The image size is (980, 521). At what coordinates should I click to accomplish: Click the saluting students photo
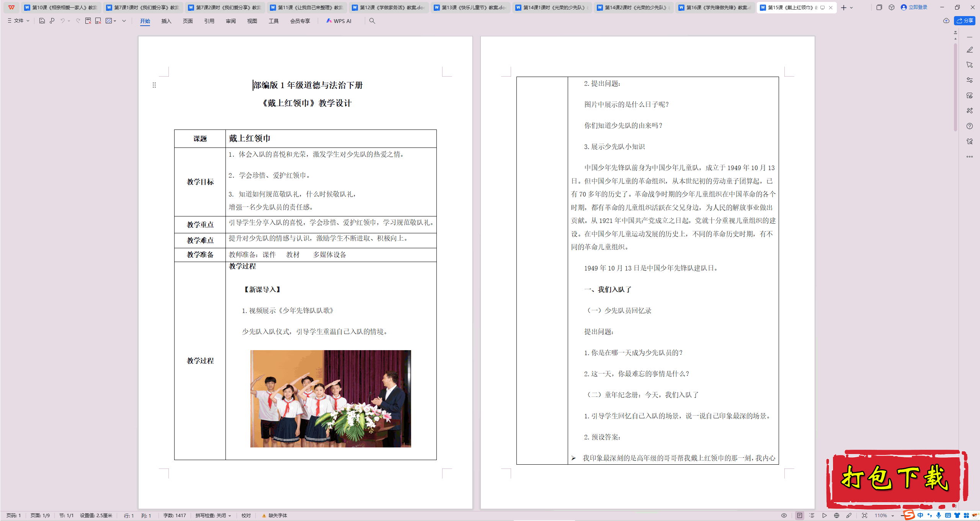point(330,398)
